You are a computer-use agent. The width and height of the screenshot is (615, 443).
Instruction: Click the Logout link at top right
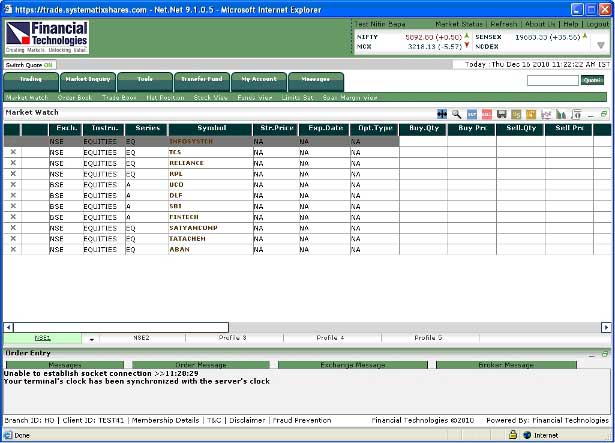point(598,24)
